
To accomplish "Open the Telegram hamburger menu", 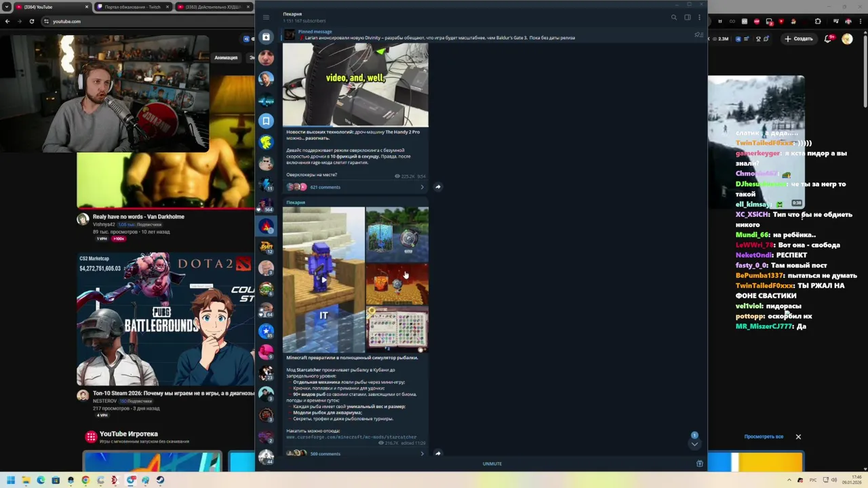I will coord(266,17).
